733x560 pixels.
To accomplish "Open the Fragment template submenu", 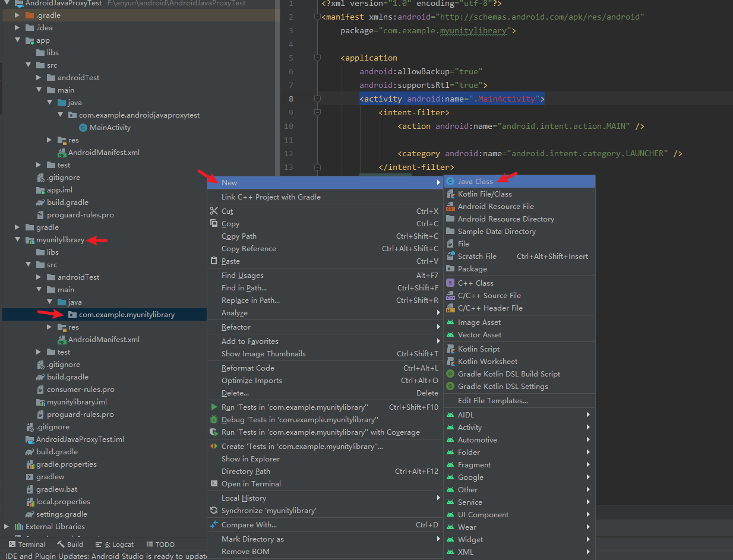I will [x=519, y=465].
